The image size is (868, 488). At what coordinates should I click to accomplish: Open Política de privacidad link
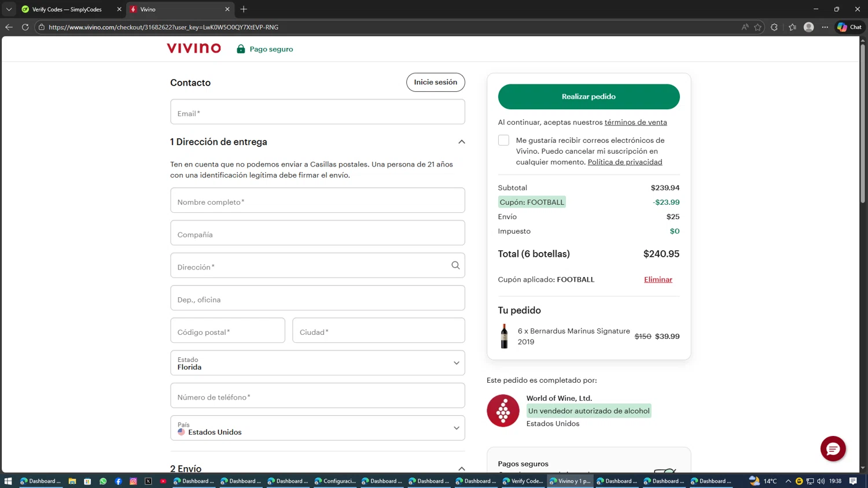625,162
